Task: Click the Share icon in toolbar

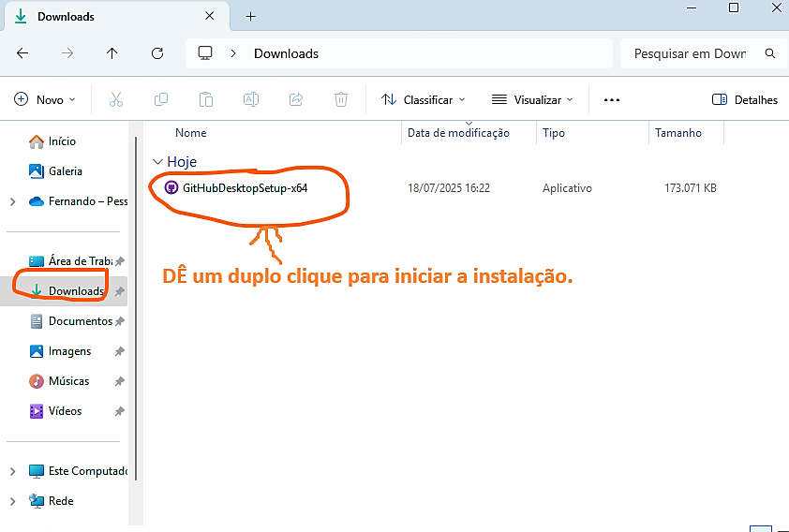Action: pyautogui.click(x=296, y=99)
